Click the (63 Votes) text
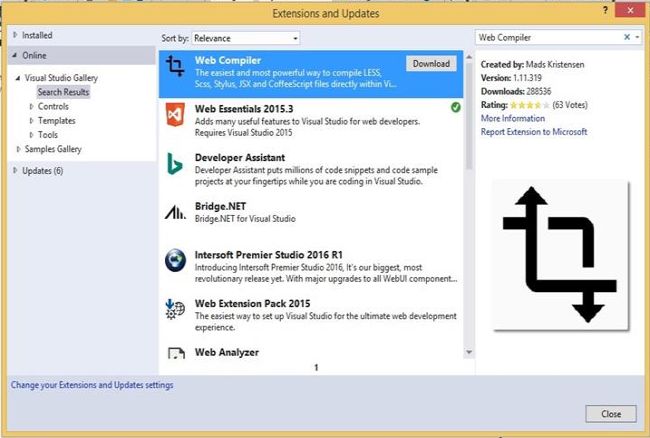Viewport: 650px width, 438px height. click(570, 105)
